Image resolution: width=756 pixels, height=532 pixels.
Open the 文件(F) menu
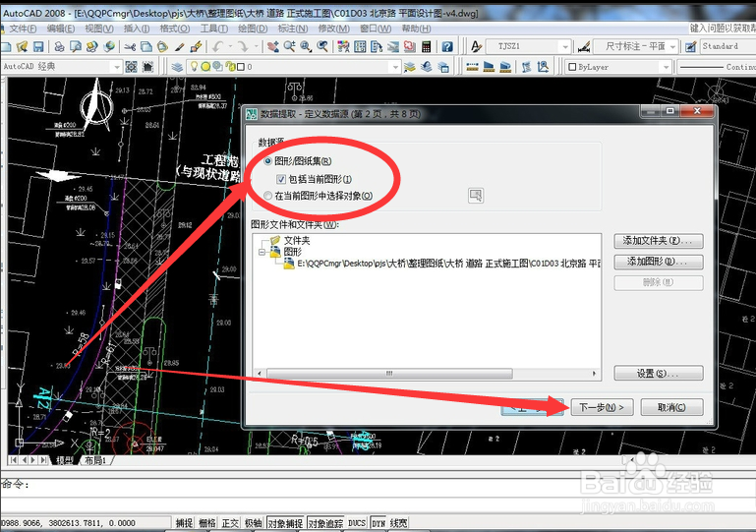coord(23,29)
